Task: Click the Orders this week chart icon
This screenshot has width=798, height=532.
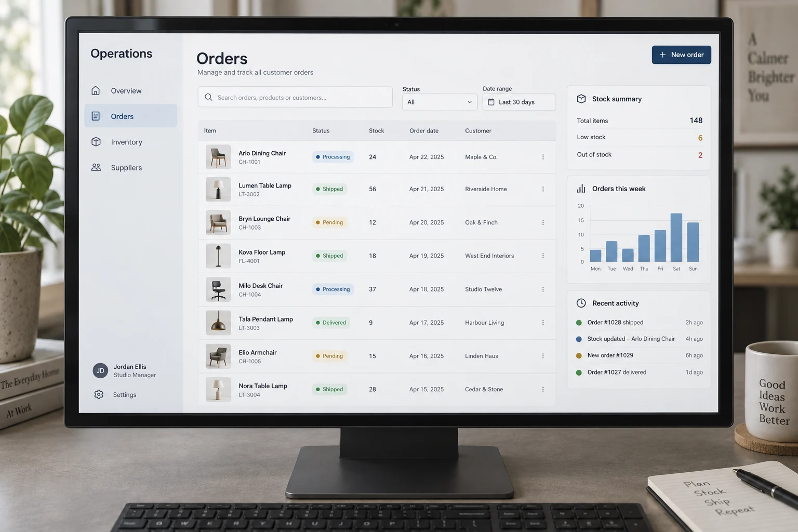Action: click(x=581, y=189)
